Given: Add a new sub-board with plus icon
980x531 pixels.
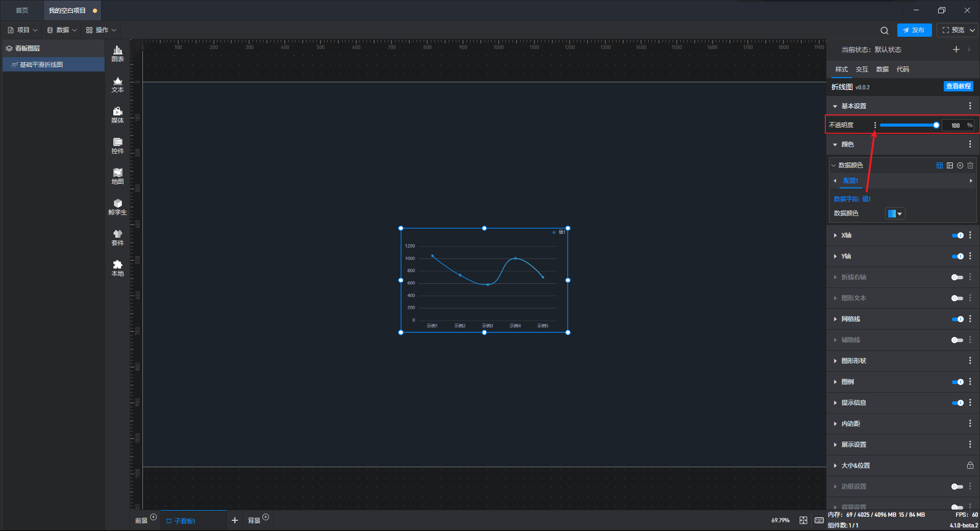Looking at the screenshot, I should coord(234,520).
